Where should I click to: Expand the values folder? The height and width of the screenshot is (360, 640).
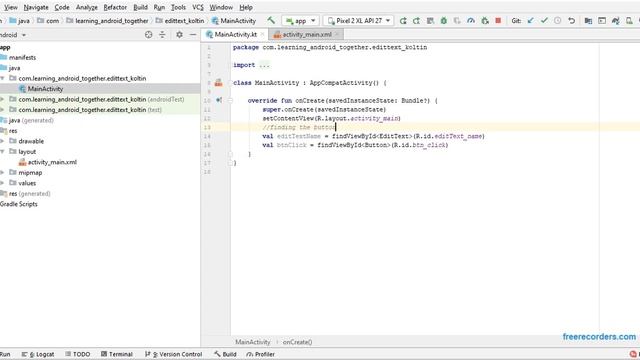point(2,183)
